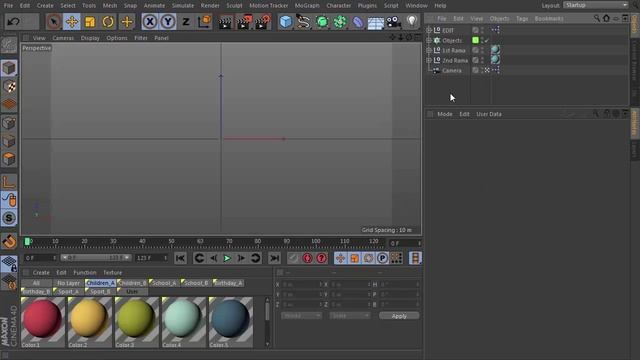Screen dimensions: 640x360
Task: Open the Floor environment icon
Action: [376, 22]
